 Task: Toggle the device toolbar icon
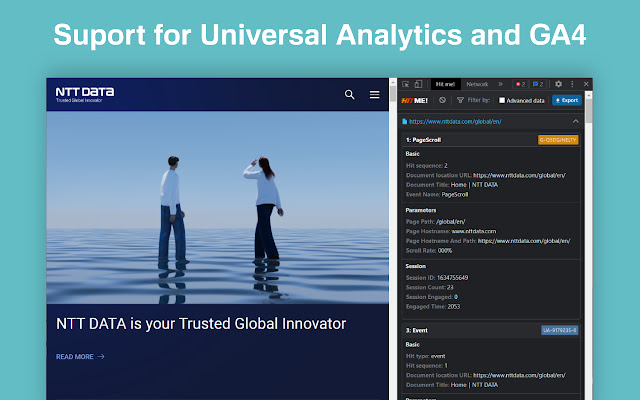[x=418, y=85]
